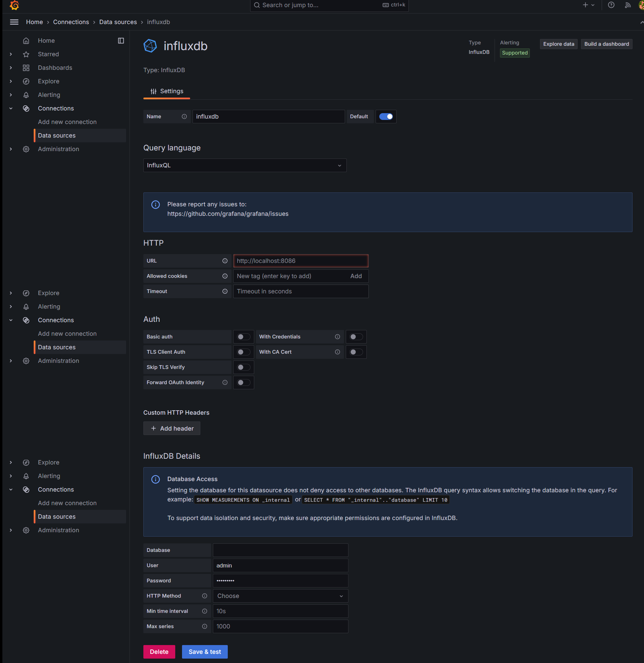Click Add in Allowed cookies field
Viewport: 644px width, 663px height.
point(356,276)
